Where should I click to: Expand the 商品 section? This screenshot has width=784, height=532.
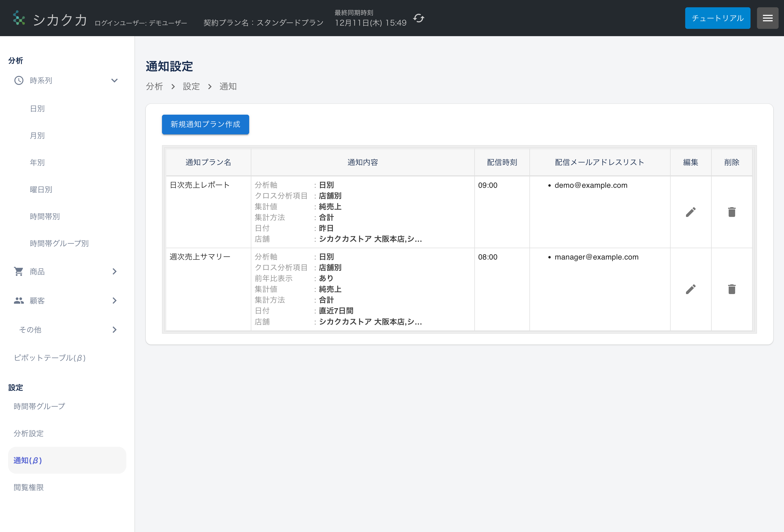tap(115, 271)
